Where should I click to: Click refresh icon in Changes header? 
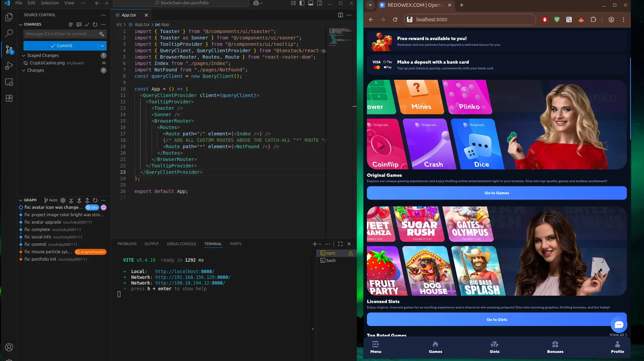pyautogui.click(x=95, y=25)
